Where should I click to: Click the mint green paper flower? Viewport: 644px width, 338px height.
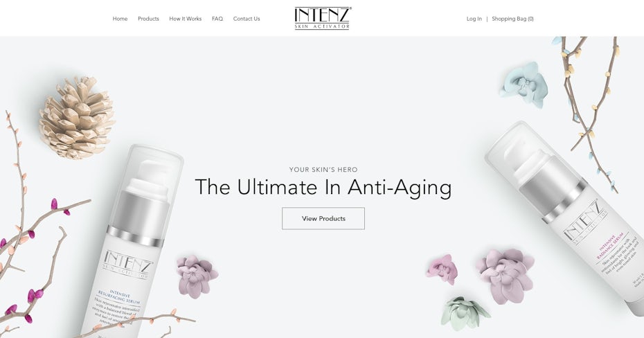coord(464,313)
